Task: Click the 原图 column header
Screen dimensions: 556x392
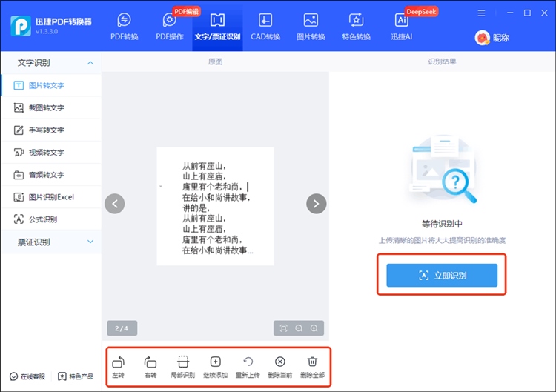Action: point(215,62)
